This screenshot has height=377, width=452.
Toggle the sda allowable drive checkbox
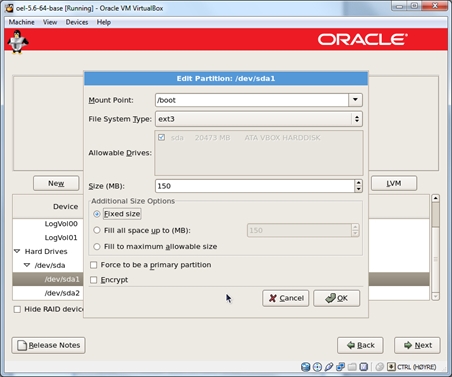[x=162, y=138]
